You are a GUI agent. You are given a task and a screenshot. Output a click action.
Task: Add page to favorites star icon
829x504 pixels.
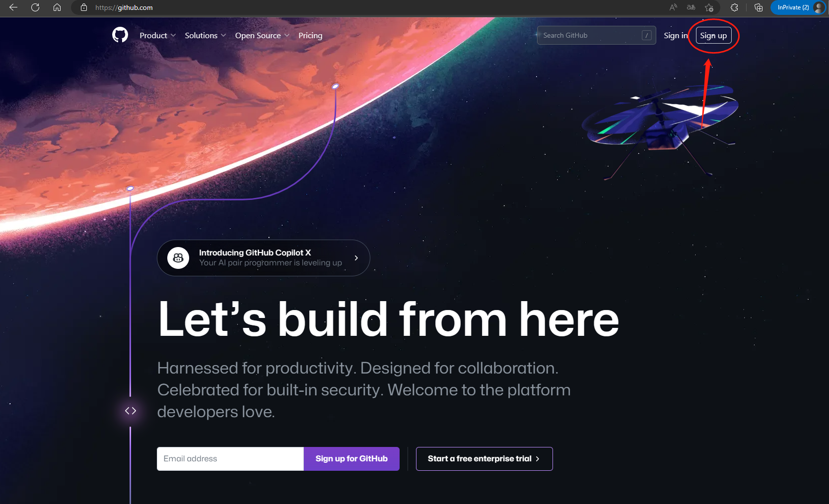(x=709, y=7)
